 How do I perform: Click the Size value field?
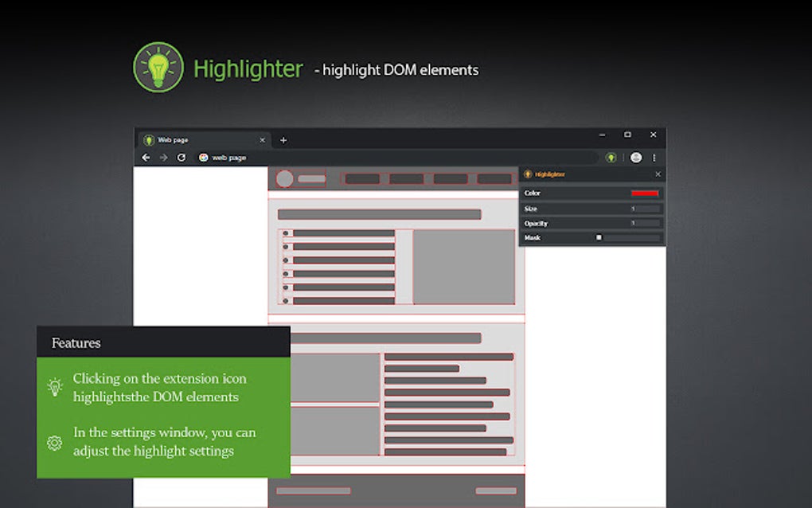click(x=643, y=209)
